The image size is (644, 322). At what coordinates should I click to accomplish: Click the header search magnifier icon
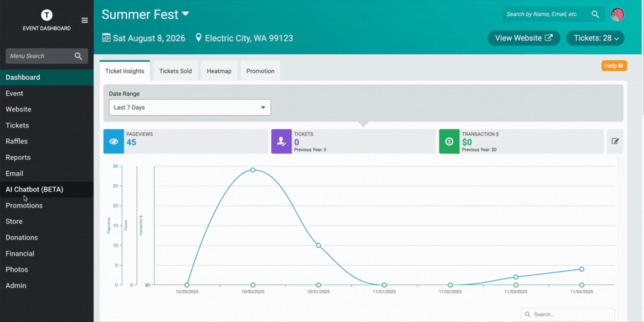595,14
